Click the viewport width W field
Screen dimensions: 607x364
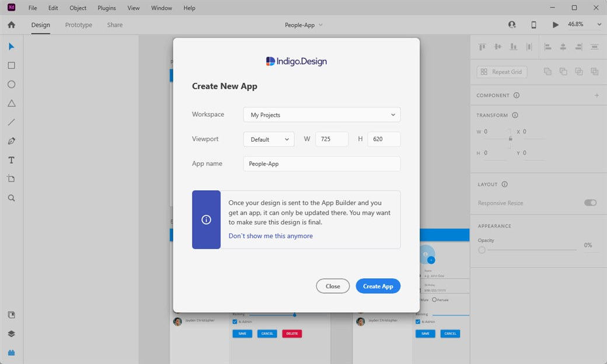coord(332,139)
